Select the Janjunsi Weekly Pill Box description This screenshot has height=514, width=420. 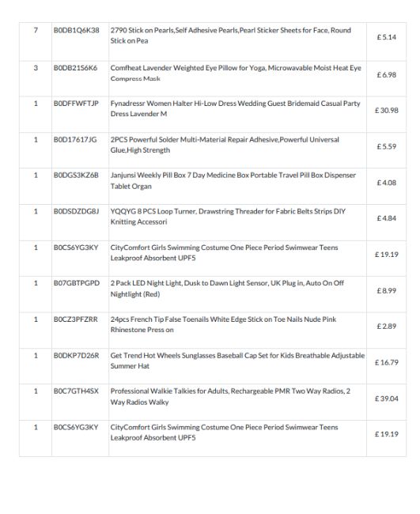[x=233, y=180]
